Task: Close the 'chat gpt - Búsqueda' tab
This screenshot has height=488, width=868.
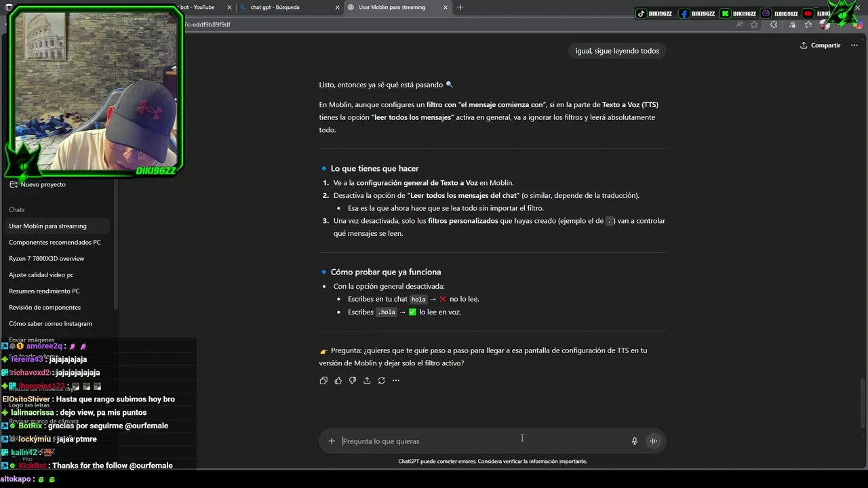Action: (x=338, y=7)
